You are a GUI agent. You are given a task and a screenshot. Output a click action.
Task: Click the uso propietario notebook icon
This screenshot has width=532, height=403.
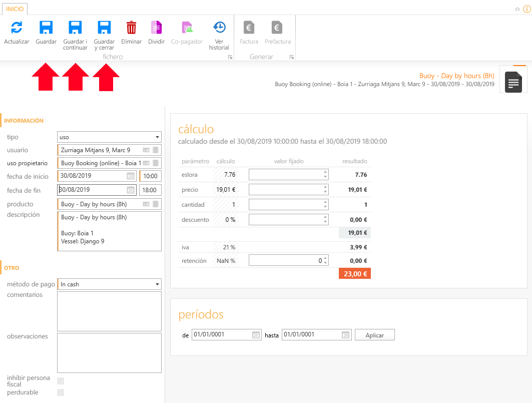156,163
